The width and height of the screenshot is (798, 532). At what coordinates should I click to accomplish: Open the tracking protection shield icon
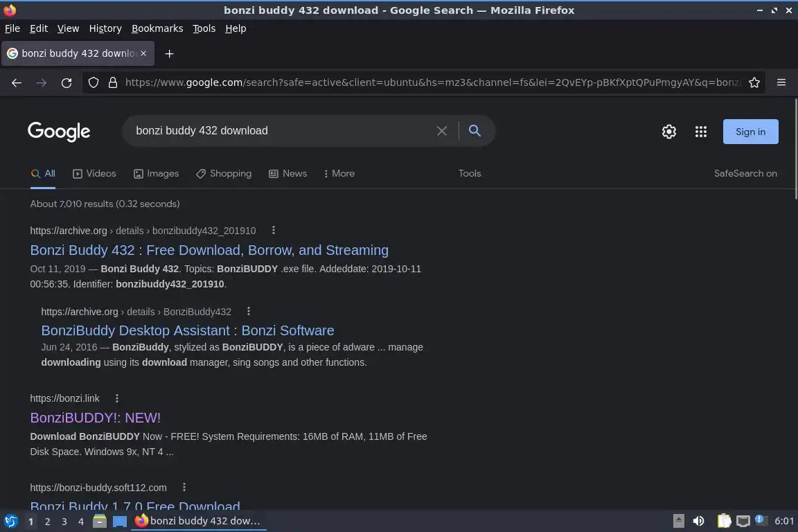(x=93, y=82)
